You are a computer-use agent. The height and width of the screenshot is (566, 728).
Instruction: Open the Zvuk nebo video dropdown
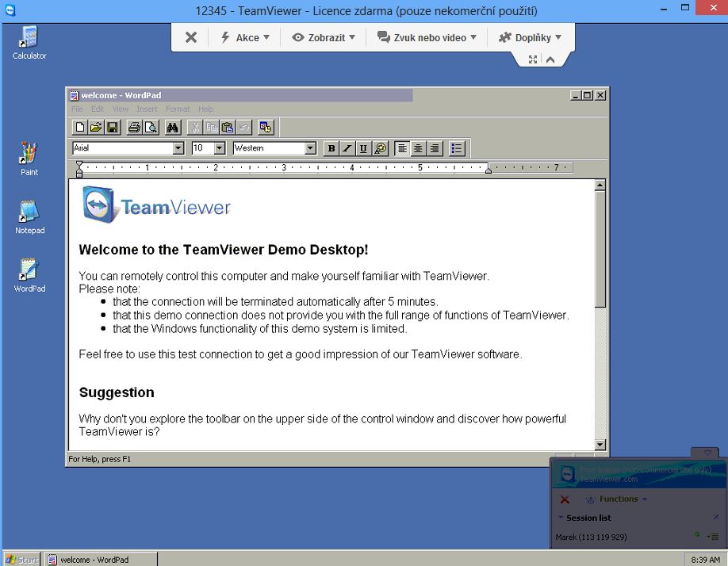coord(427,37)
